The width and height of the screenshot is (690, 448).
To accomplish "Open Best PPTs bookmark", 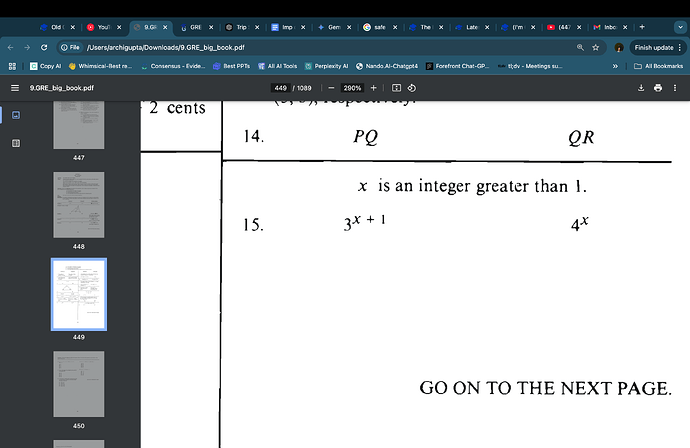I will click(x=231, y=66).
